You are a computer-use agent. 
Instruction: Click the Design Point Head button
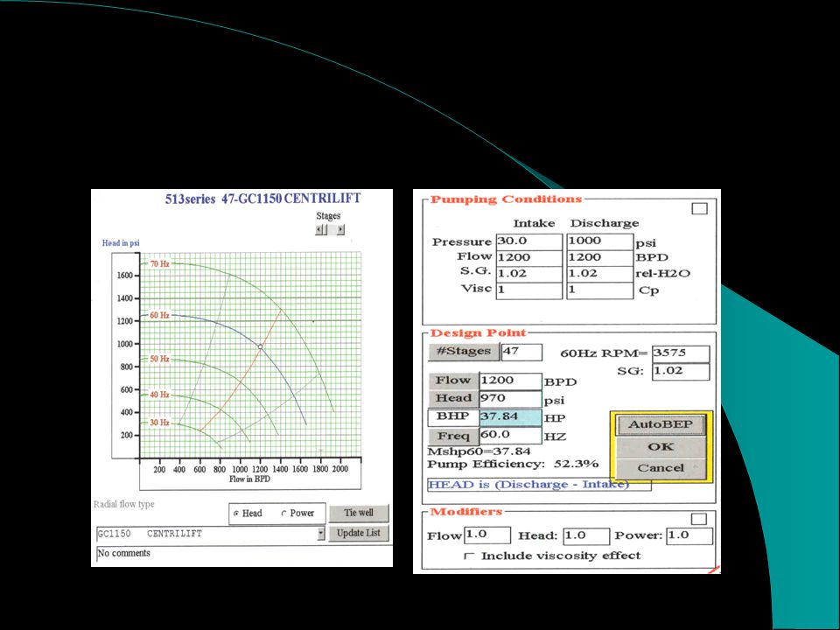pos(453,399)
